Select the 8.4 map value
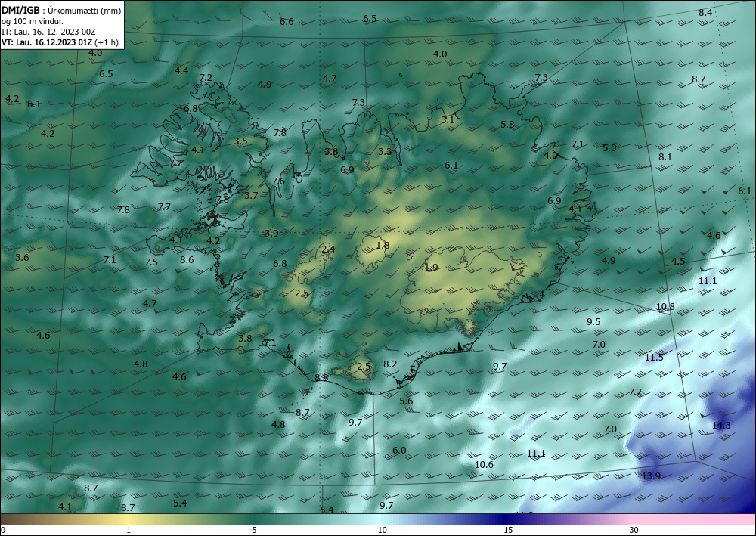This screenshot has height=536, width=756. coord(705,13)
